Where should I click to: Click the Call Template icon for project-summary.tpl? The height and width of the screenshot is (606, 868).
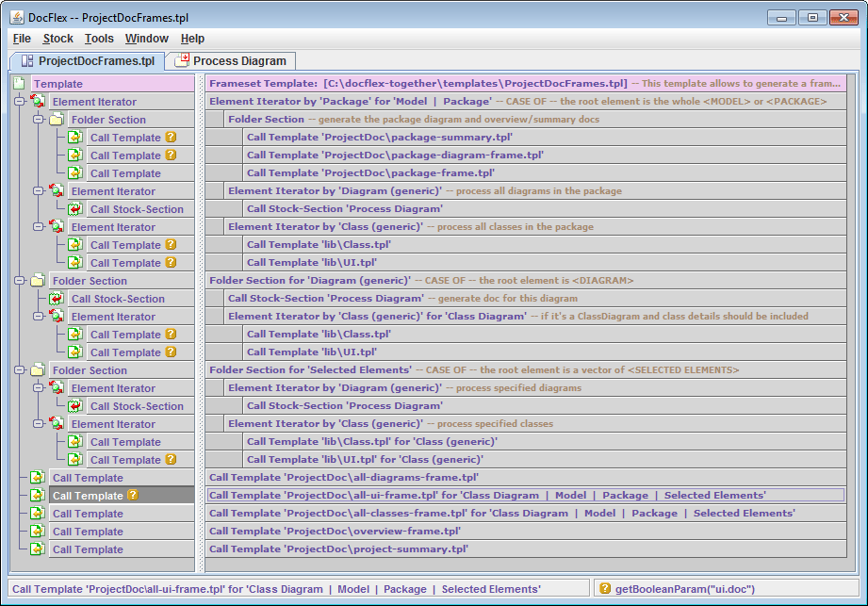[x=38, y=549]
